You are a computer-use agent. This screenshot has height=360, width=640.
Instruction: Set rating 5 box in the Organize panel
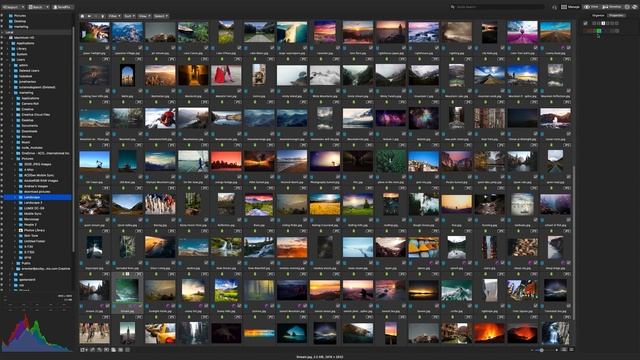click(612, 24)
